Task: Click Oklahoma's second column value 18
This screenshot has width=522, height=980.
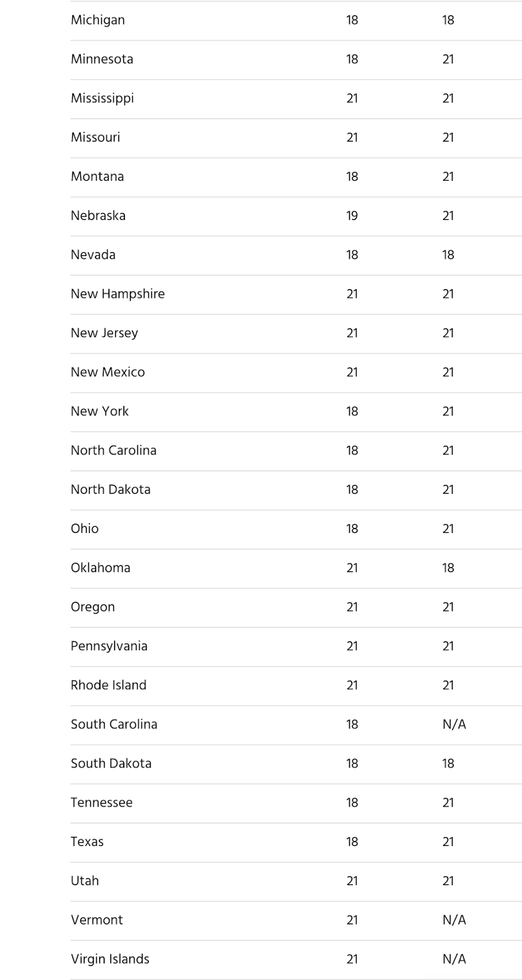Action: 448,568
